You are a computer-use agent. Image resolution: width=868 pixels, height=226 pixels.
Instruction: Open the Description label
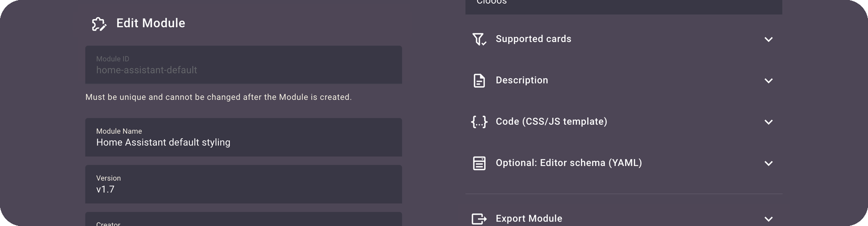tap(522, 80)
